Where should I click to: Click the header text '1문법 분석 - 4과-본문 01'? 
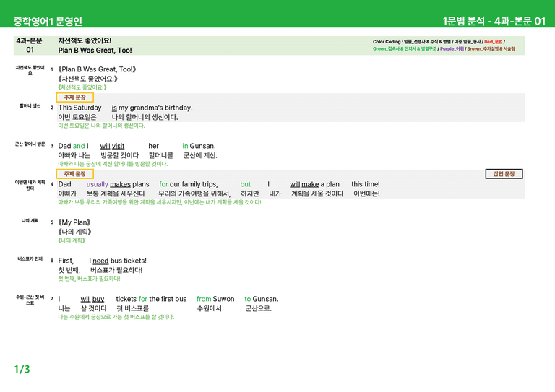494,21
